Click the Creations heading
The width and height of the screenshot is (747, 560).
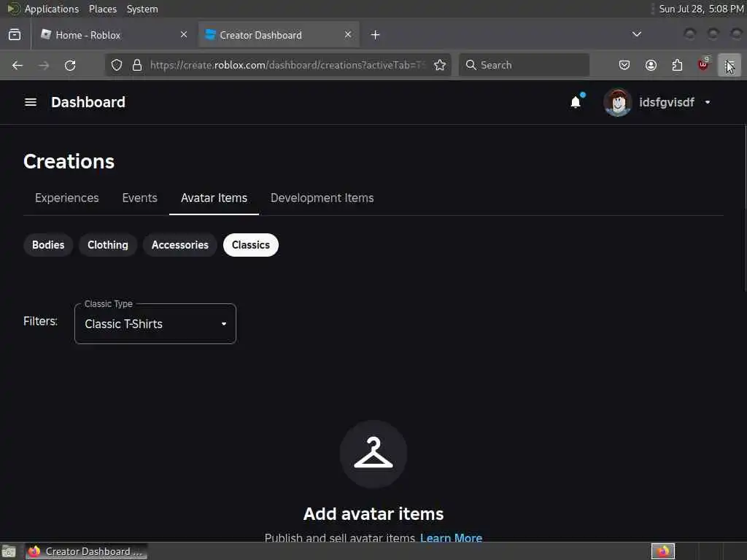click(69, 161)
